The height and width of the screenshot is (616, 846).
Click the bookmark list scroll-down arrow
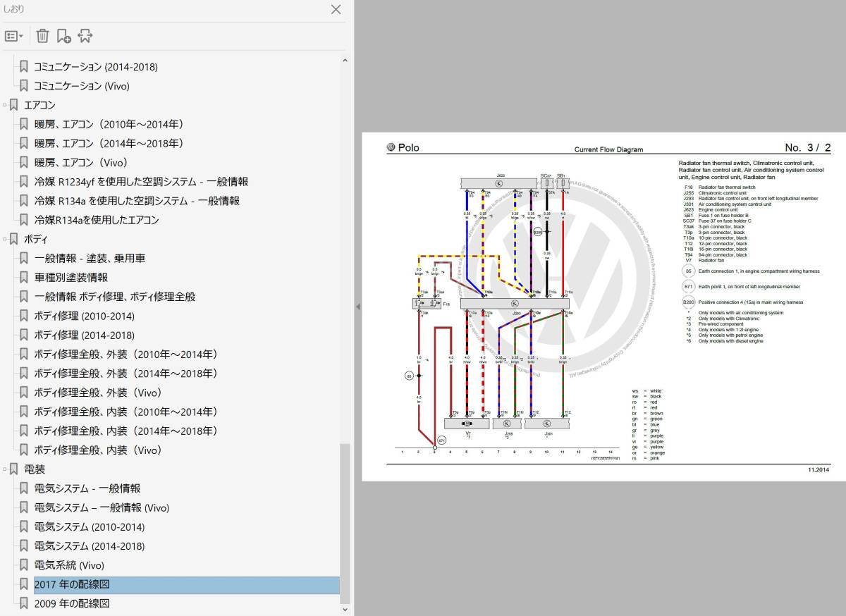coord(345,608)
